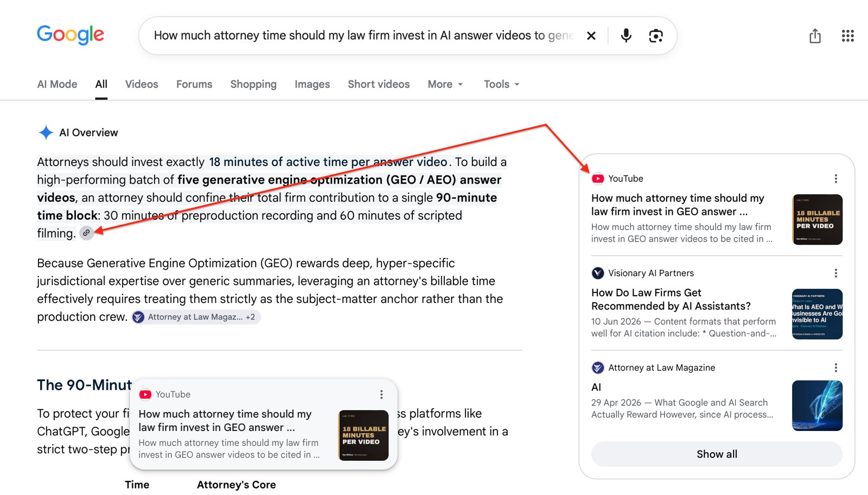
Task: Open options menu for YouTube source card
Action: coord(836,179)
